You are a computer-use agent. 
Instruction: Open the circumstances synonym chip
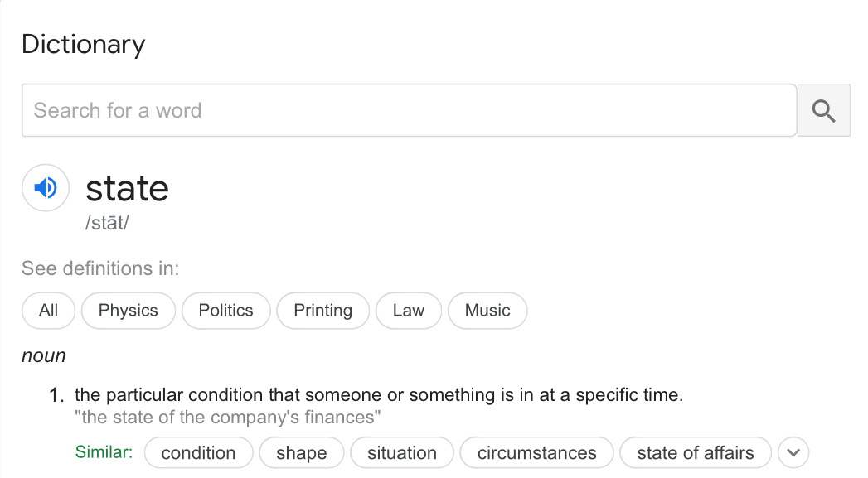pos(536,453)
